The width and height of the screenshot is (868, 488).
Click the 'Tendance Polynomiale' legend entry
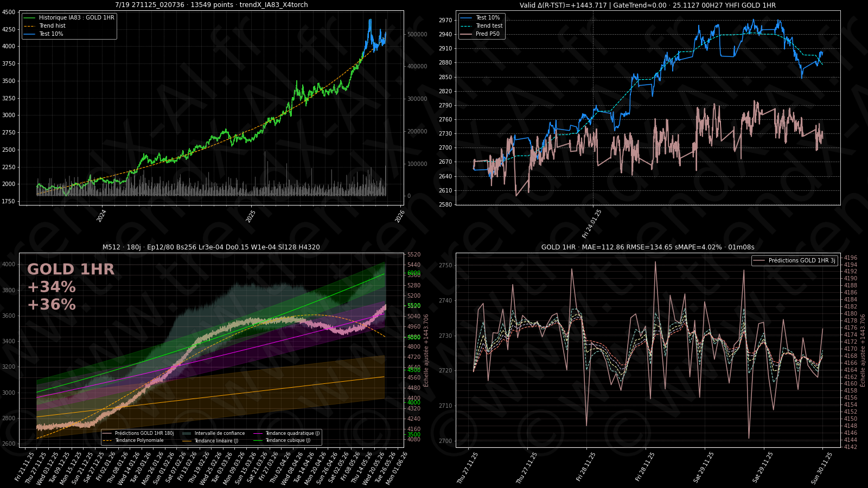click(x=139, y=440)
